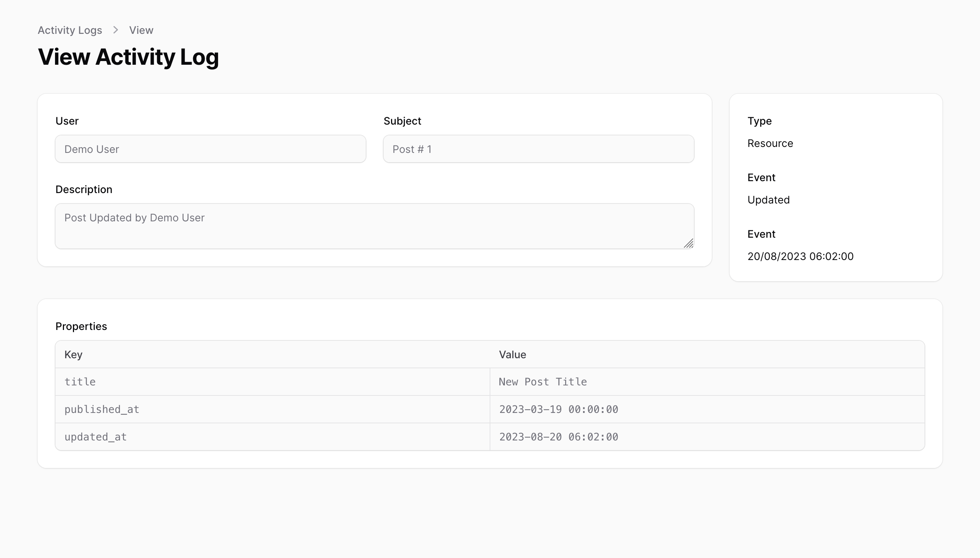
Task: Click the Properties section label
Action: click(81, 326)
